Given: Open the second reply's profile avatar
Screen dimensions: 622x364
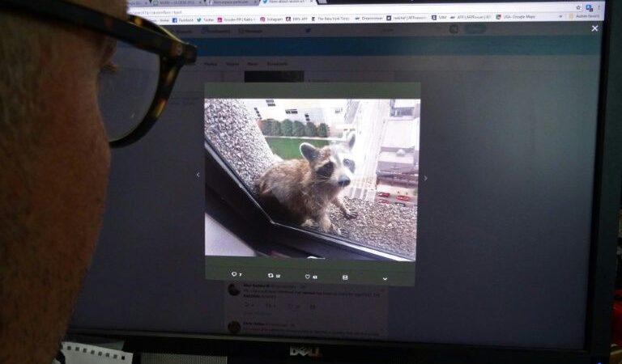Looking at the screenshot, I should click(234, 327).
